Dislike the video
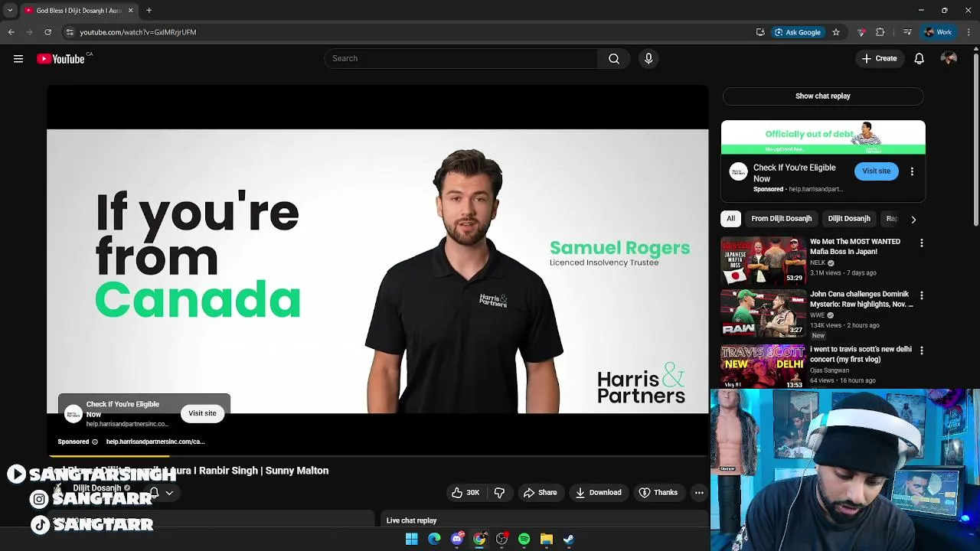Image resolution: width=980 pixels, height=551 pixels. click(499, 493)
